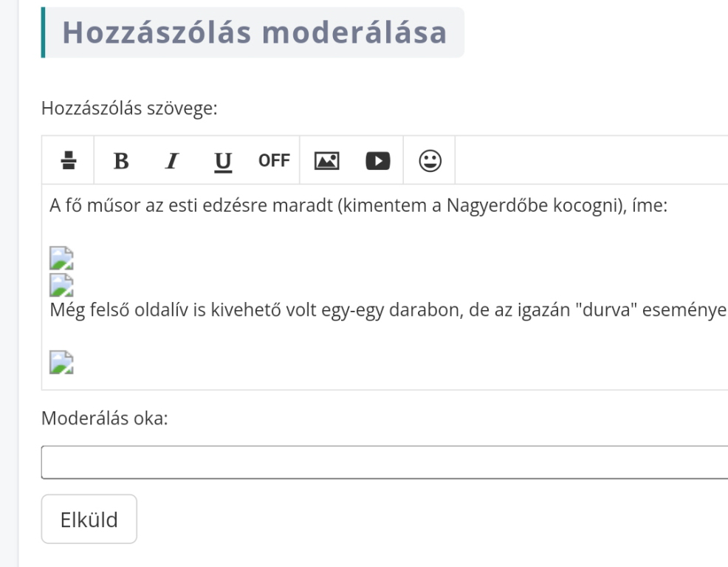
Task: Apply italic formatting to the comment
Action: click(x=171, y=159)
